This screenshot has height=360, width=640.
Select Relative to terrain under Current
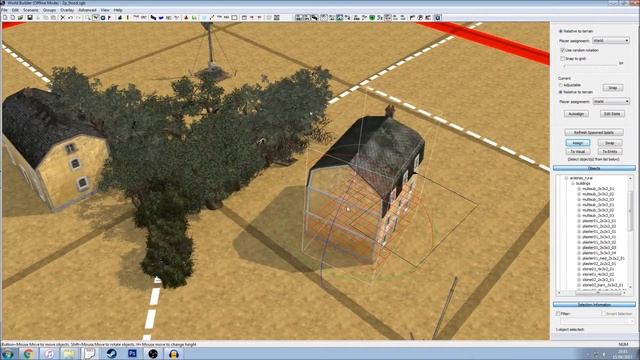coord(561,92)
